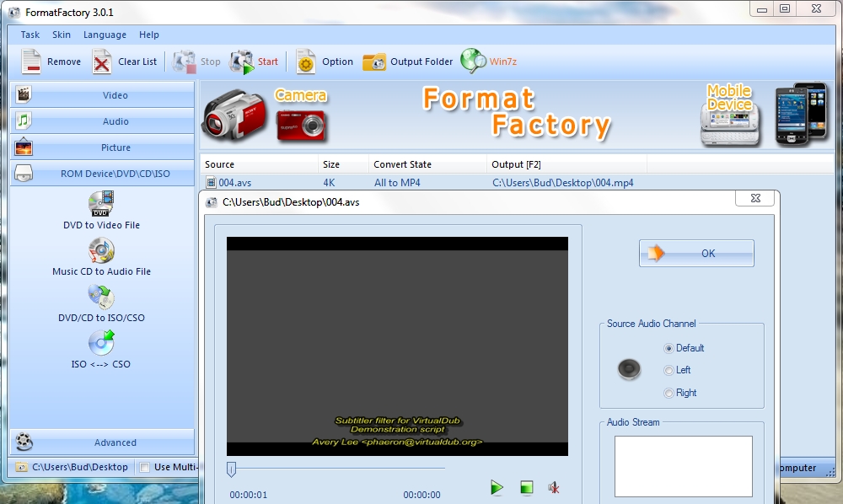Play the preview video
This screenshot has width=843, height=504.
tap(497, 487)
